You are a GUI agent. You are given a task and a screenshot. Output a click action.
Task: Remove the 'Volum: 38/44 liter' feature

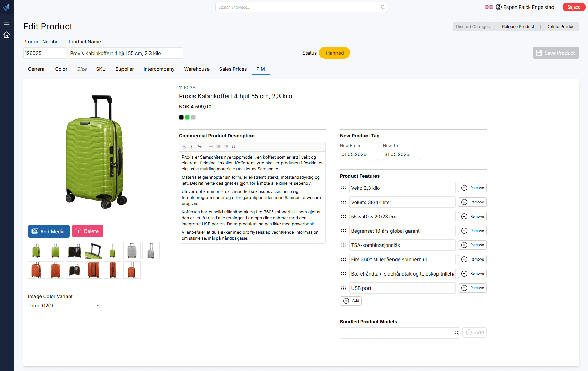[x=472, y=202]
